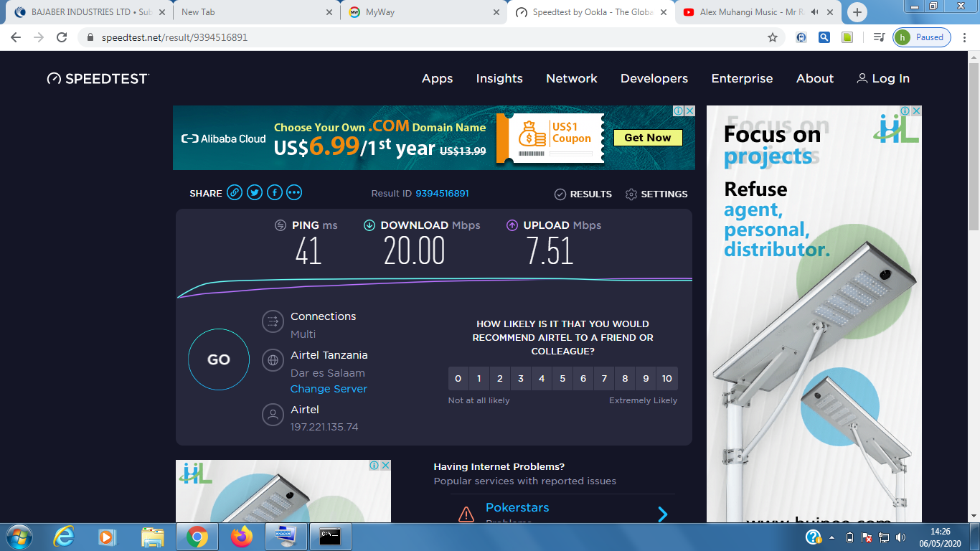980x551 pixels.
Task: Open more share options icon
Action: tap(294, 192)
